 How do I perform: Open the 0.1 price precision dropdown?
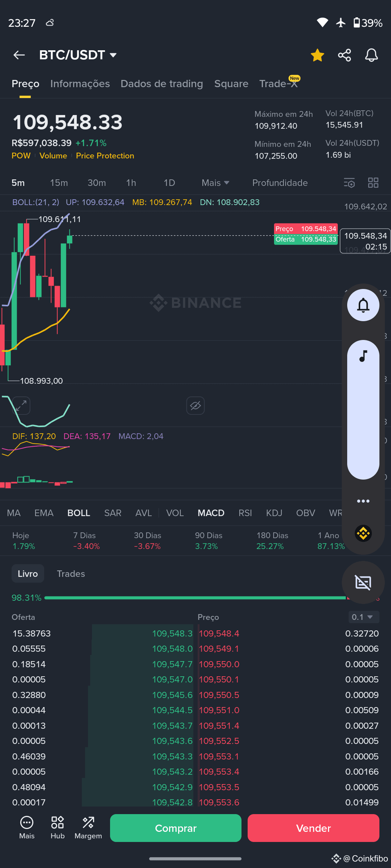point(364,617)
